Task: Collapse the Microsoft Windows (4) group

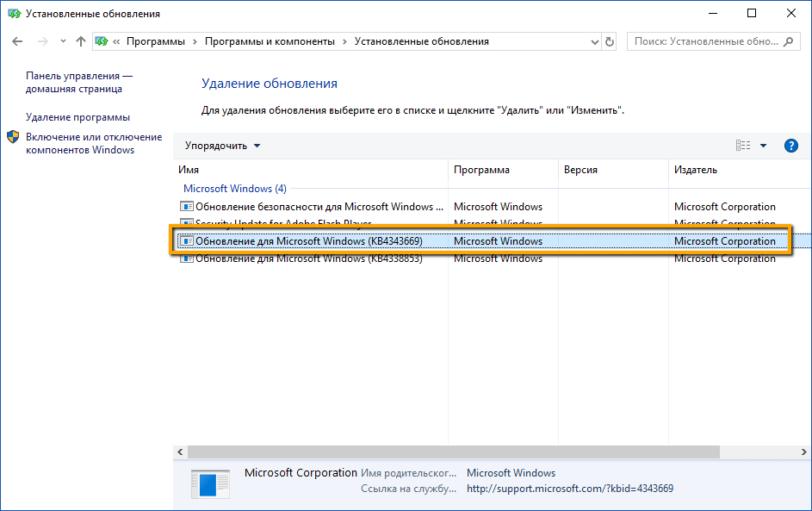Action: pyautogui.click(x=234, y=188)
